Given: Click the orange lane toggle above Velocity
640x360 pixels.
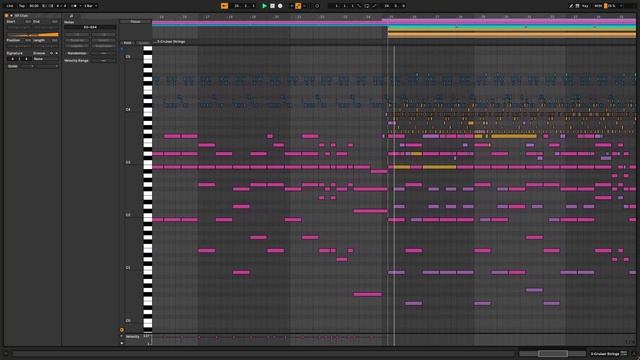Looking at the screenshot, I should pyautogui.click(x=122, y=330).
